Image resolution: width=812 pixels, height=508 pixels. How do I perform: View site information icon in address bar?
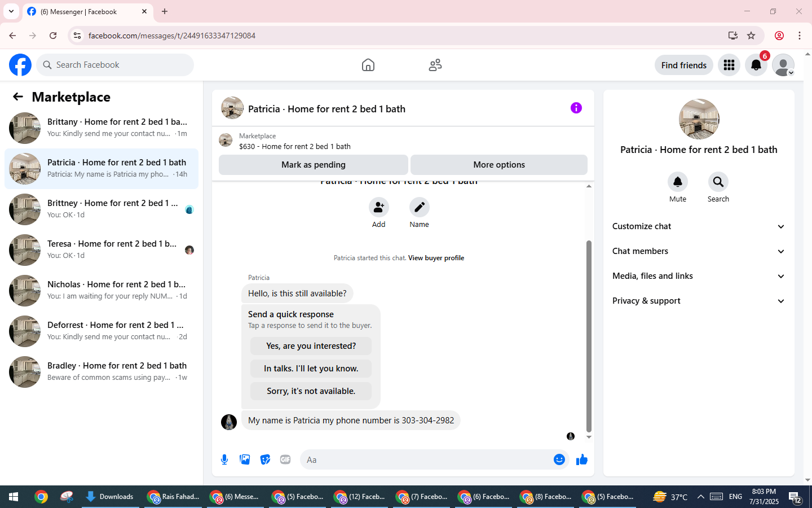click(77, 36)
